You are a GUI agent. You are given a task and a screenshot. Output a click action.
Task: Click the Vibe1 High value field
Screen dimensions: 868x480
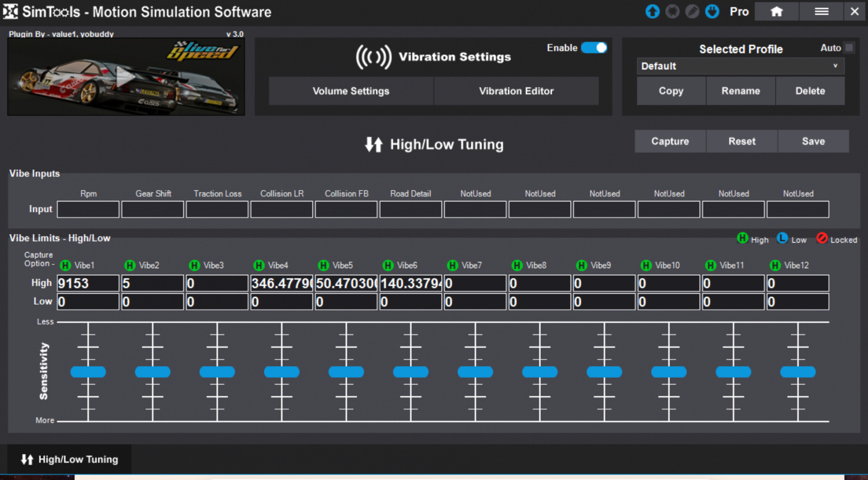tap(88, 283)
